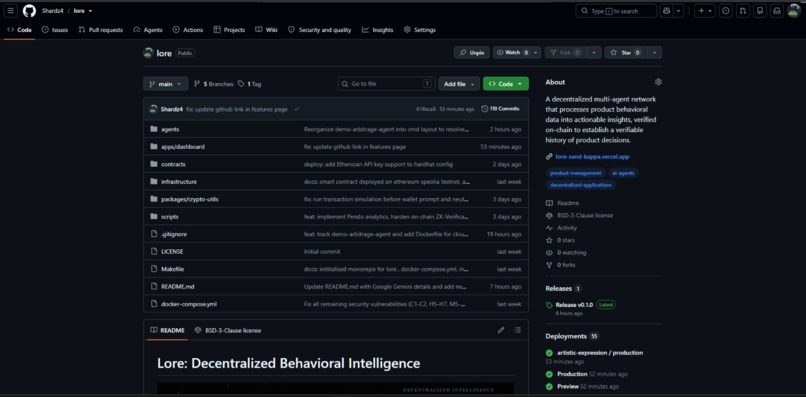The image size is (806, 397).
Task: Open the hamburger navigation menu
Action: [11, 11]
